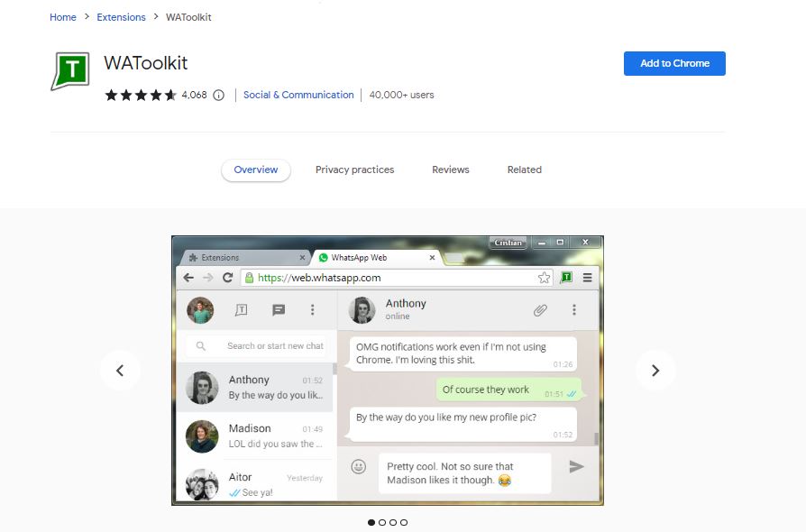Click the 40,000+ users text
This screenshot has width=806, height=532.
pyautogui.click(x=401, y=95)
